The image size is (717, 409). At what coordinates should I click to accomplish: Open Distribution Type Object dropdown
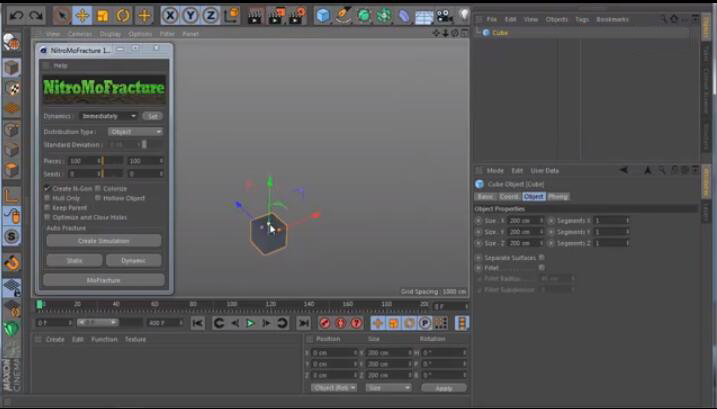[x=135, y=132]
